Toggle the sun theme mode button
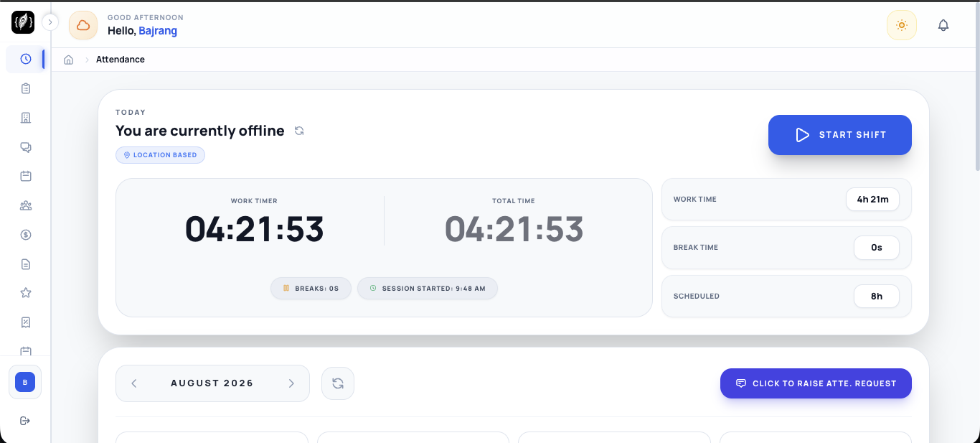Image resolution: width=980 pixels, height=443 pixels. click(902, 25)
